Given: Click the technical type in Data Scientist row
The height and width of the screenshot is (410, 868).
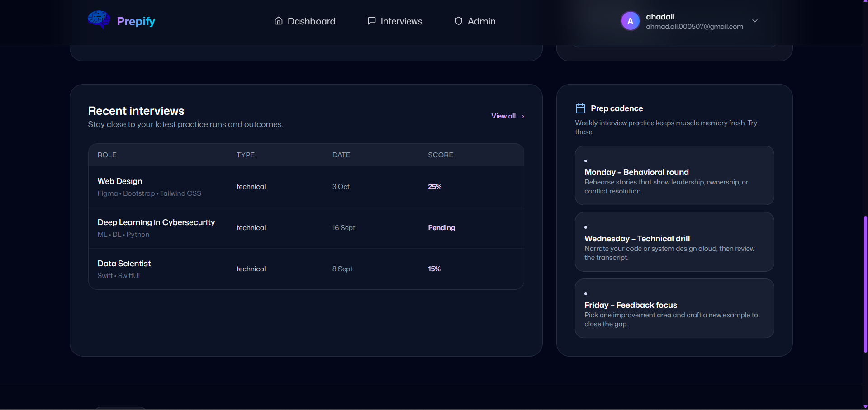Looking at the screenshot, I should [251, 269].
